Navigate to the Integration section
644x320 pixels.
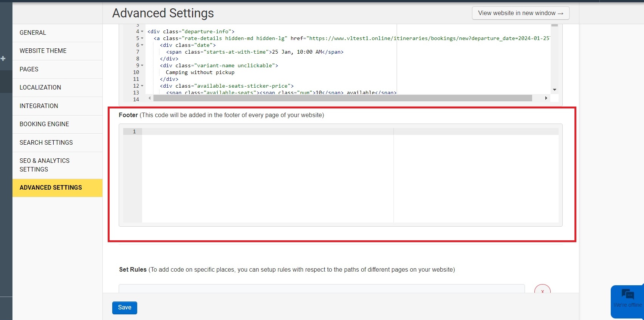coord(39,106)
